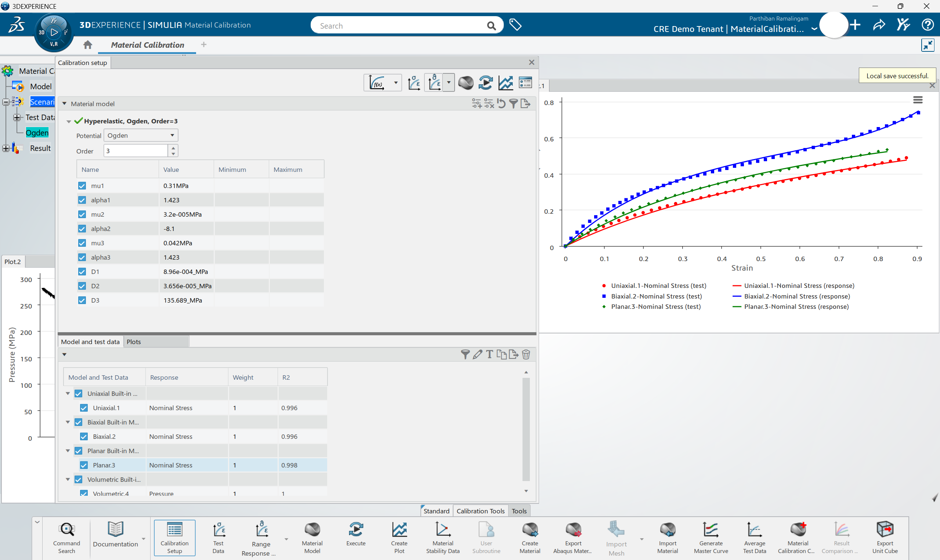
Task: Toggle alpha2 parameter checkbox
Action: click(x=82, y=229)
